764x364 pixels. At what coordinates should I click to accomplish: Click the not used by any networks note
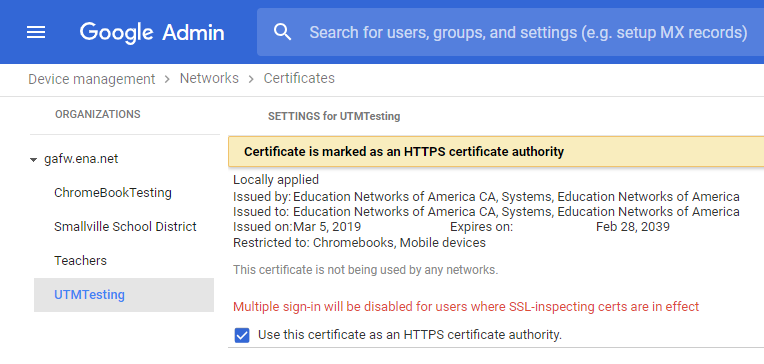365,270
